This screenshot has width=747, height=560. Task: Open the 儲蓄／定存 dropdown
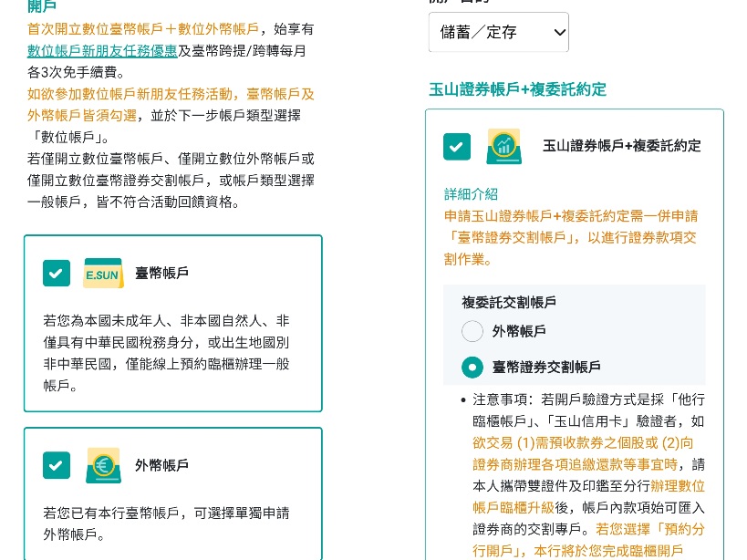498,32
